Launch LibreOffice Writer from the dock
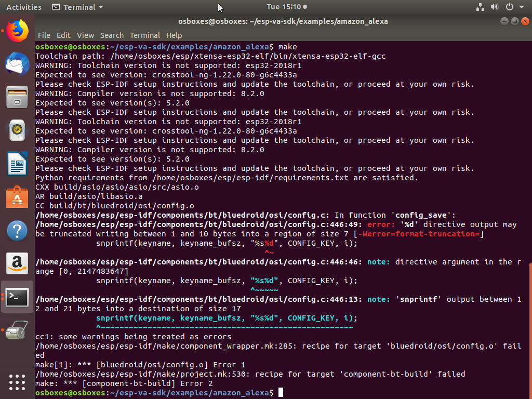 pos(17,164)
